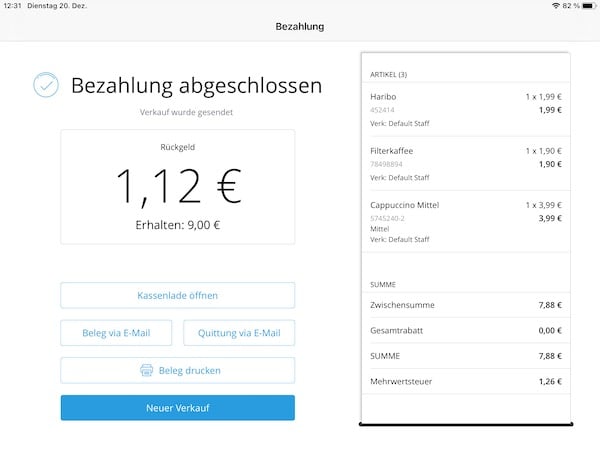
Task: Click the Mehrwertsteuer row
Action: pyautogui.click(x=465, y=381)
